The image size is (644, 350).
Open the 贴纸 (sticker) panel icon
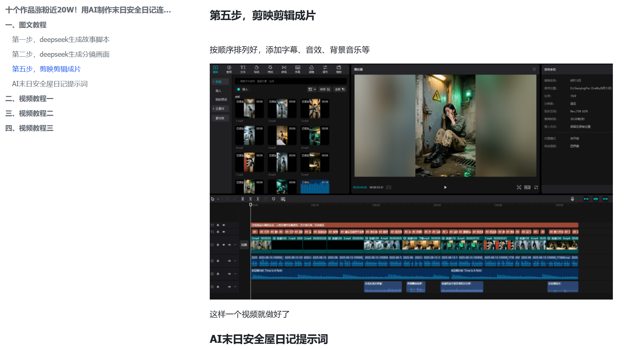pyautogui.click(x=257, y=69)
